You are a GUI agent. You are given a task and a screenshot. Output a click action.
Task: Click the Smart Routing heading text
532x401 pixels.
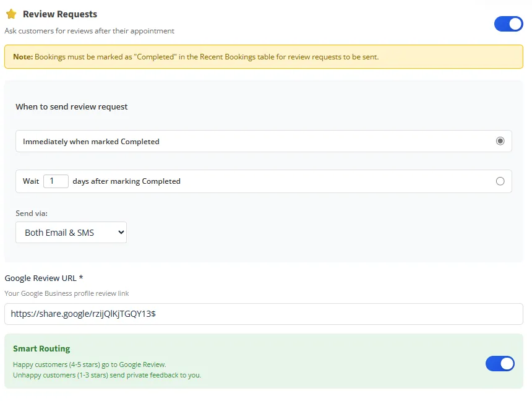coord(41,348)
